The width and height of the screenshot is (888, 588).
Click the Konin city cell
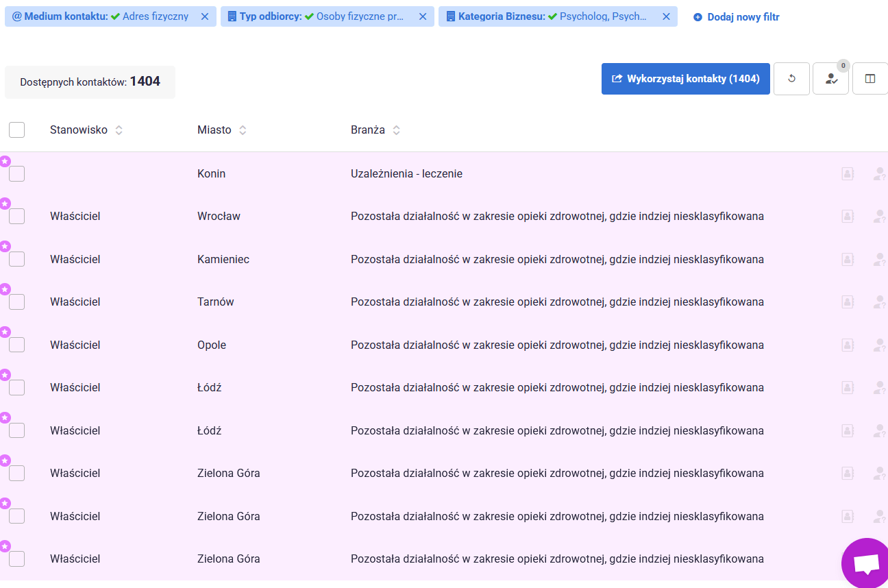pyautogui.click(x=211, y=173)
